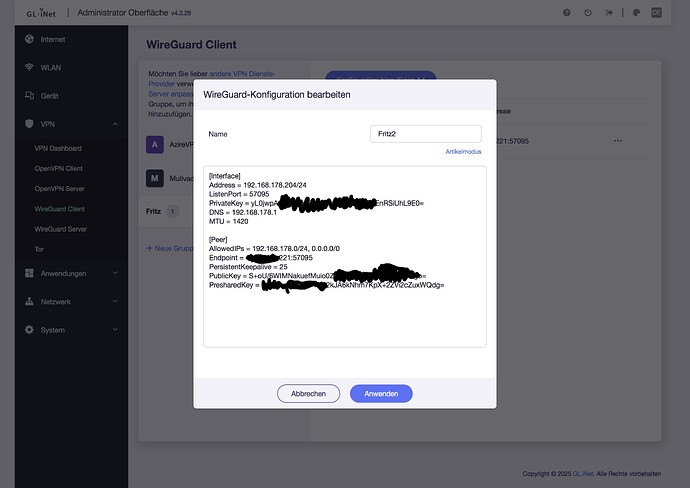Open the three-dots menu for Fritz2 row
This screenshot has height=488, width=690.
[x=618, y=141]
